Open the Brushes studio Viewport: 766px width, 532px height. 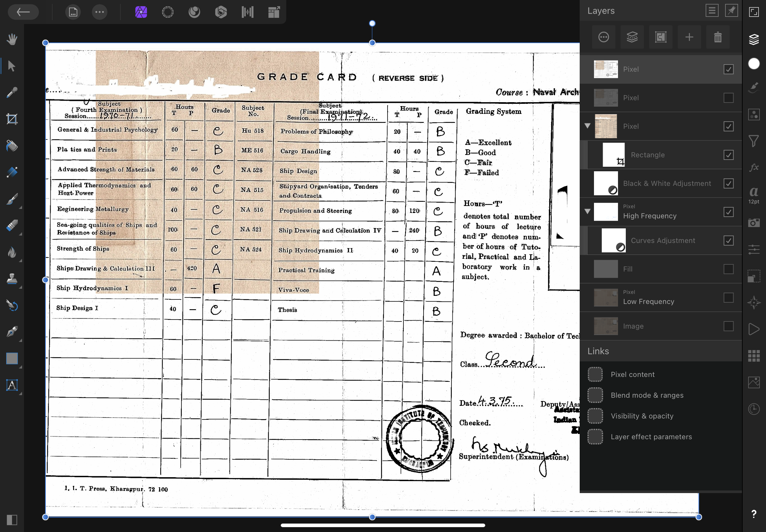pos(754,88)
